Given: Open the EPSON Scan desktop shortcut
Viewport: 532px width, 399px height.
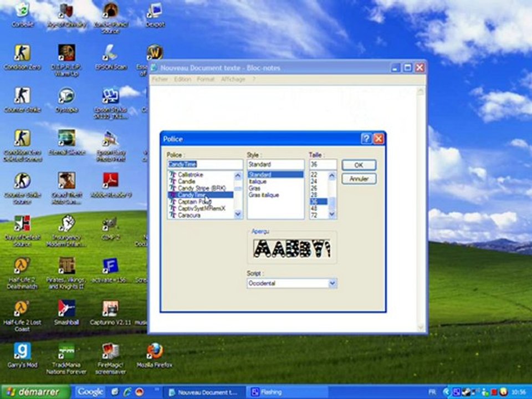Looking at the screenshot, I should coord(111,57).
